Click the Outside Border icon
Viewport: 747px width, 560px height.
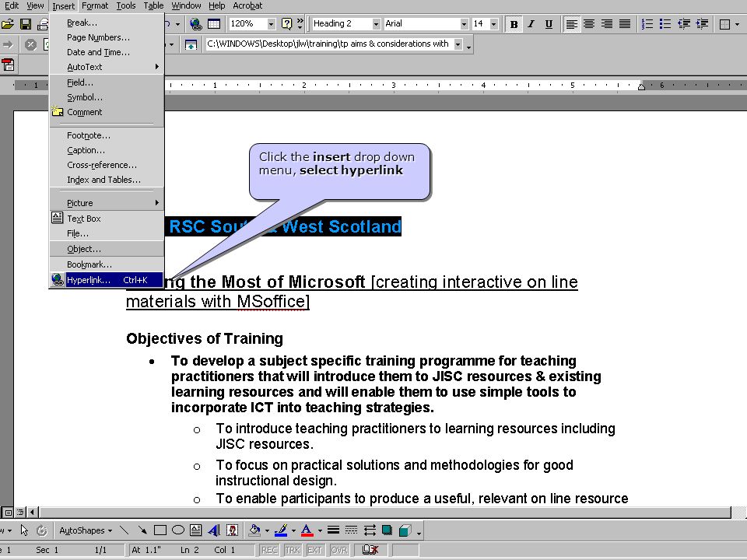(724, 24)
